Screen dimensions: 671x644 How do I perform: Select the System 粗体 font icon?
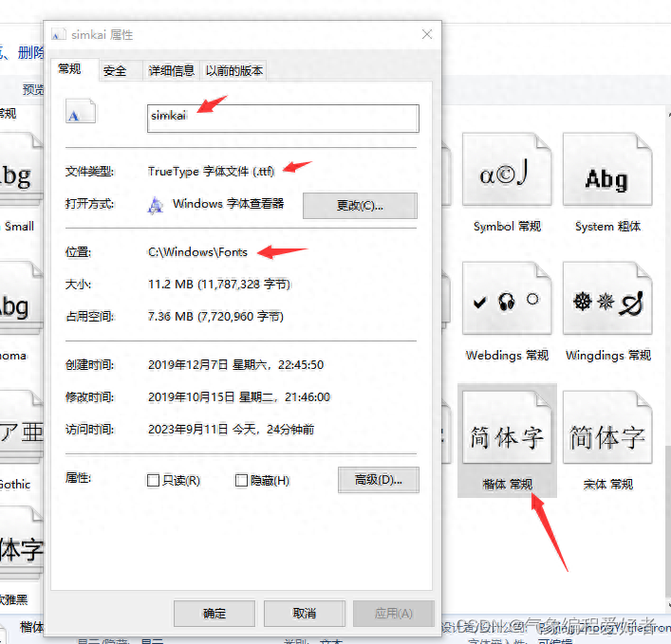(607, 170)
